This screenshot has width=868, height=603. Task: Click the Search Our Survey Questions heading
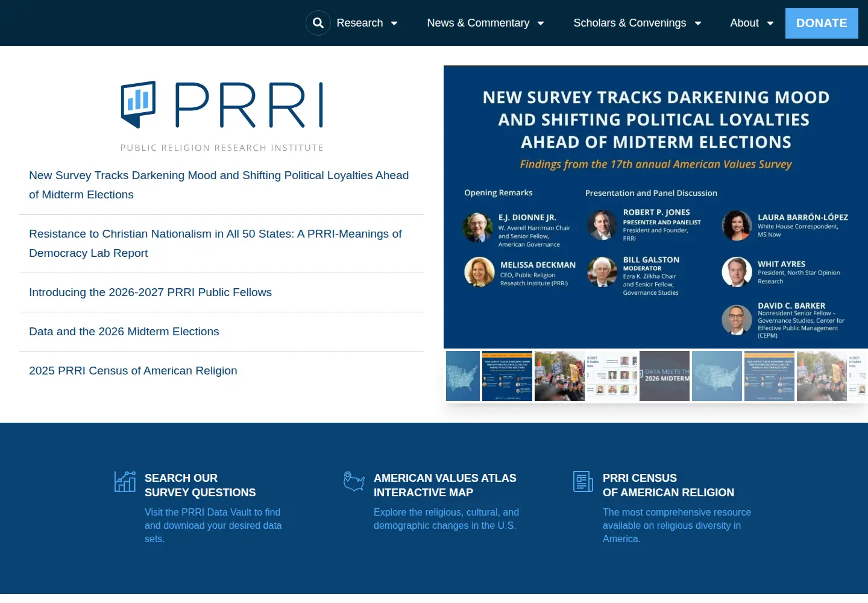pos(200,485)
